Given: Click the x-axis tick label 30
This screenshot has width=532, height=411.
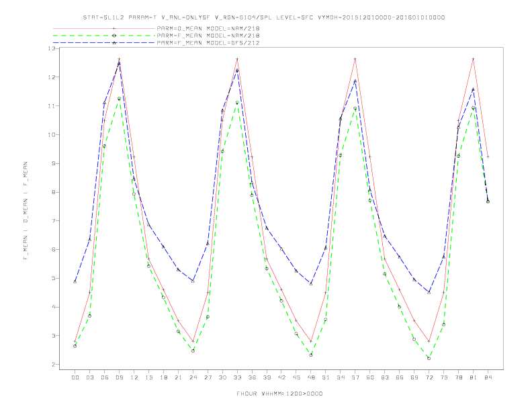Looking at the screenshot, I should [x=222, y=377].
